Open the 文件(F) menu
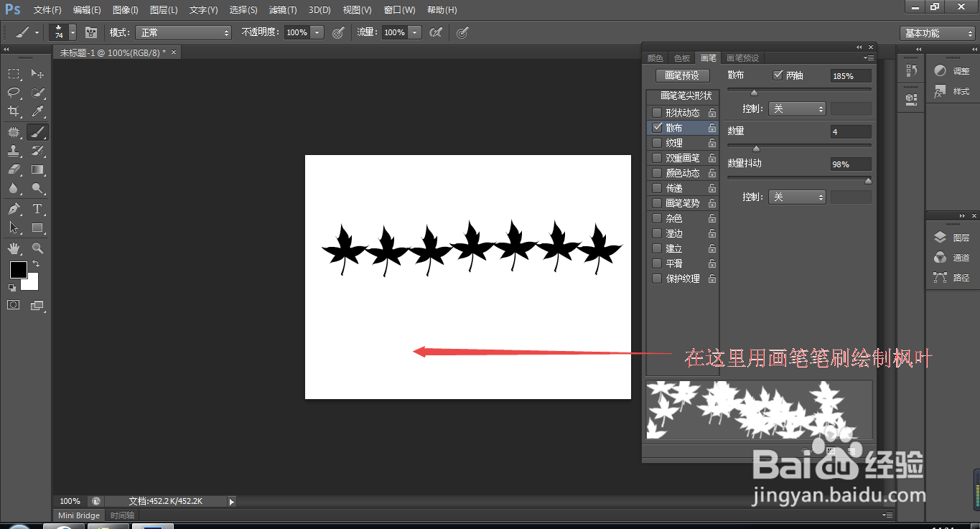 coord(47,10)
